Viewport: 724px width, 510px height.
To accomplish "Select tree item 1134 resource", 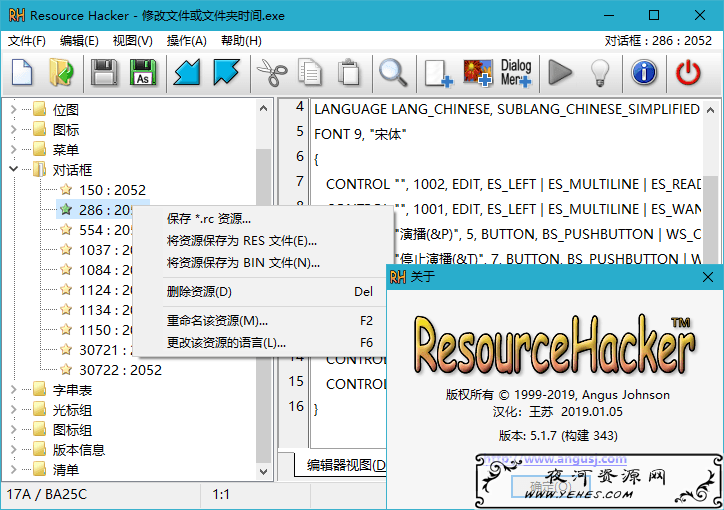I will (105, 310).
